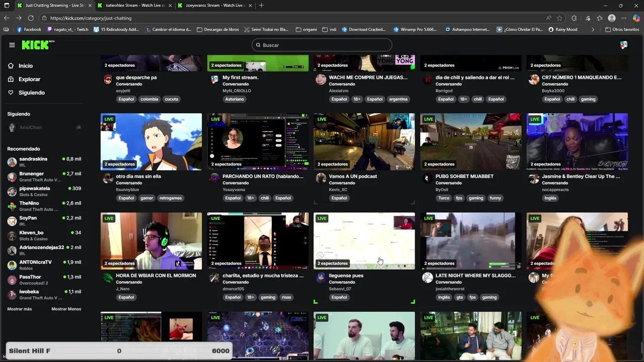Click the 'argentina' tag under Alexiatvm
The width and height of the screenshot is (644, 362).
click(398, 99)
